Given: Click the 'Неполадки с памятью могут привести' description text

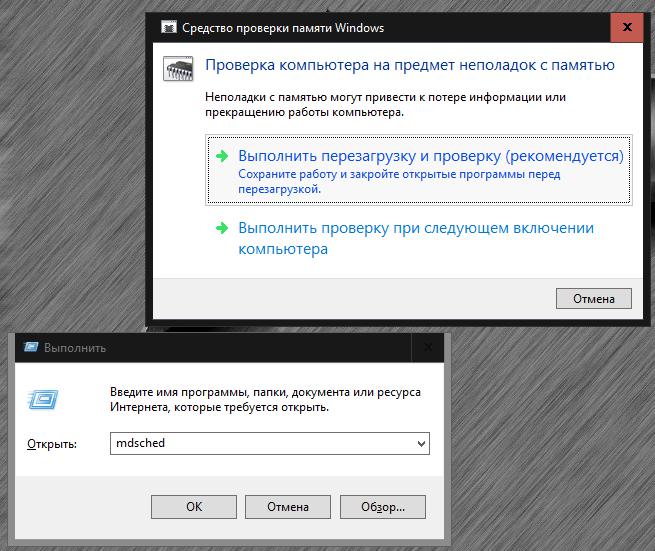Looking at the screenshot, I should point(385,104).
